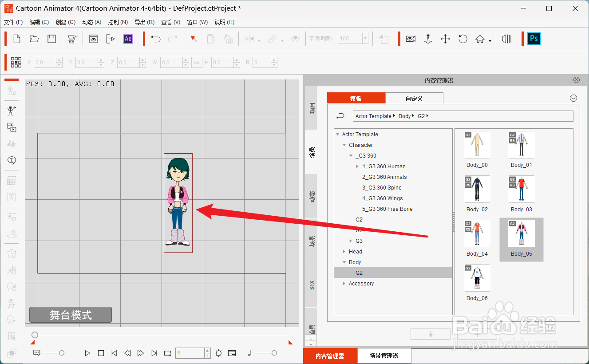Screen dimensions: 589x364
Task: Open the 编辑 (E) menu
Action: coord(40,22)
